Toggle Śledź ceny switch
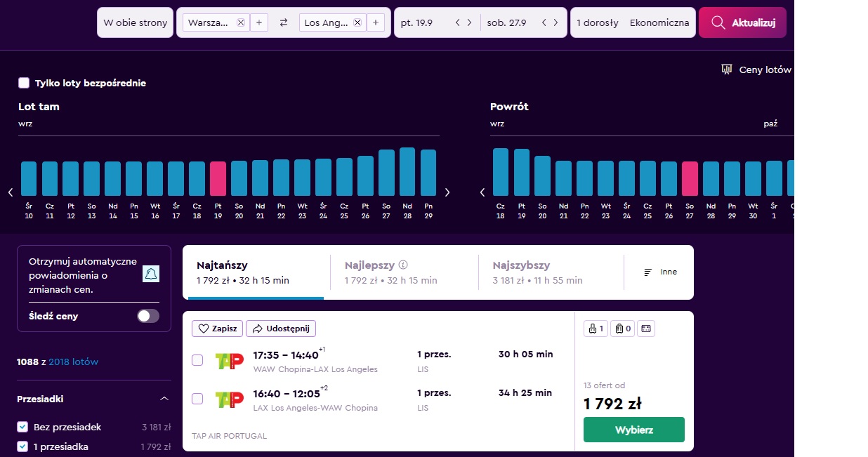Screen dimensions: 868x457 (x=148, y=316)
